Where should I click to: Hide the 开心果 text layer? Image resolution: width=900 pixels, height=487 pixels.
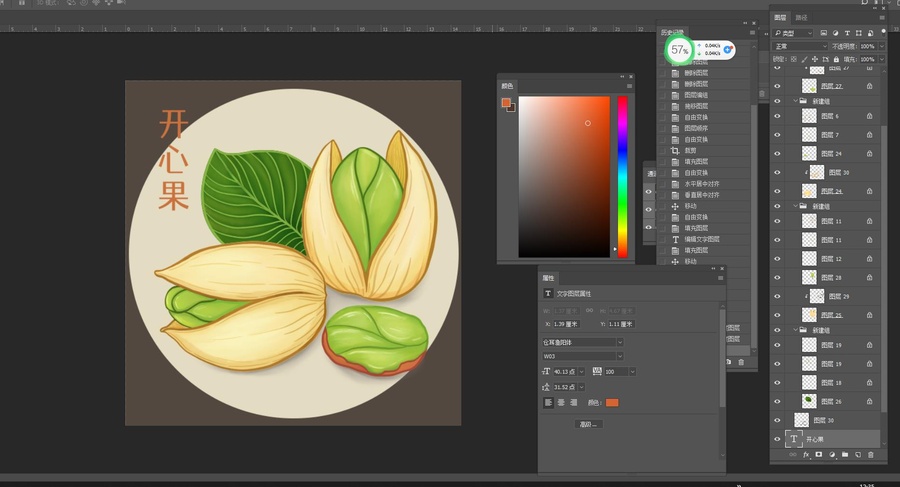[x=777, y=439]
